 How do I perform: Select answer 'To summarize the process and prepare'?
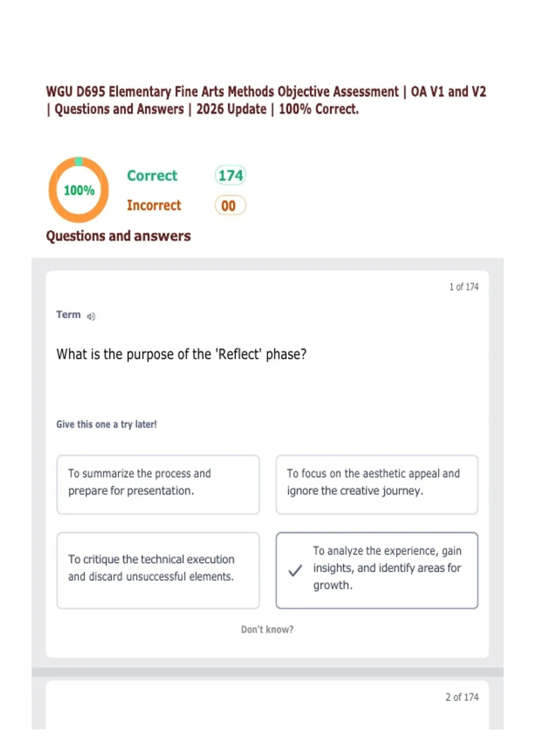(x=158, y=484)
